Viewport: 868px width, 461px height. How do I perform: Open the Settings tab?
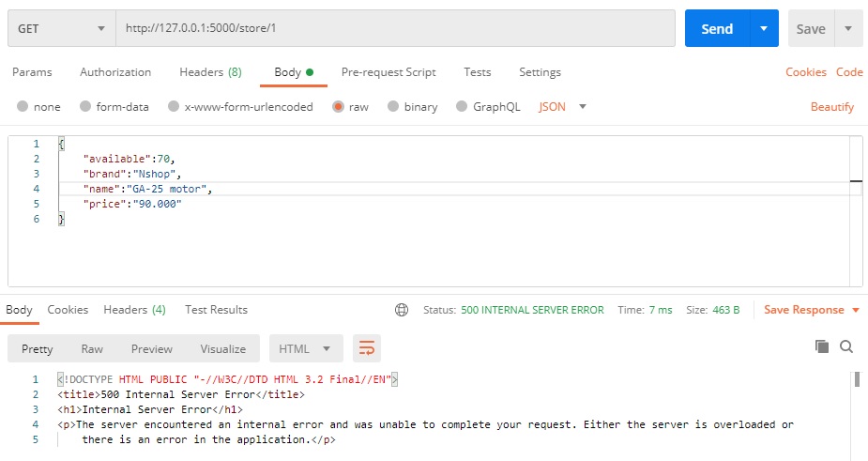[x=540, y=72]
